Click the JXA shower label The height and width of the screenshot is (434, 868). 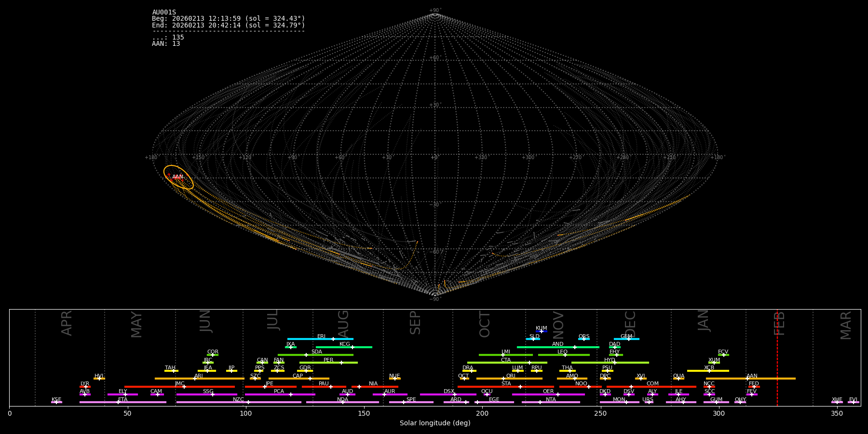pos(290,344)
